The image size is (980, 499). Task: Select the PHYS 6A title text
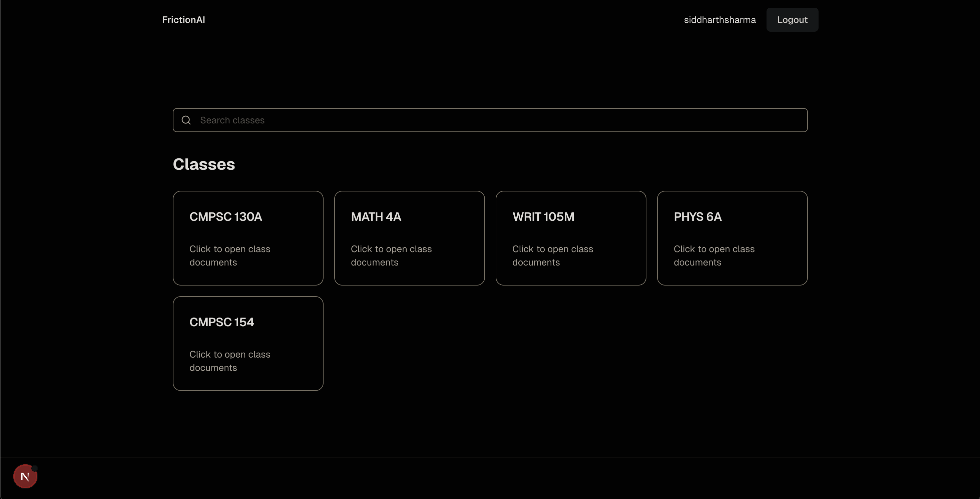tap(697, 217)
